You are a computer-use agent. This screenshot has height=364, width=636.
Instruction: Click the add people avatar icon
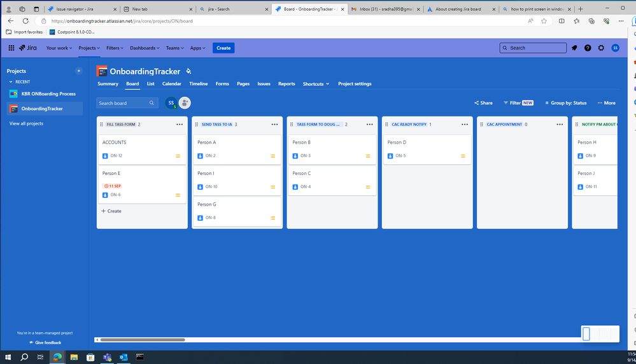[185, 103]
